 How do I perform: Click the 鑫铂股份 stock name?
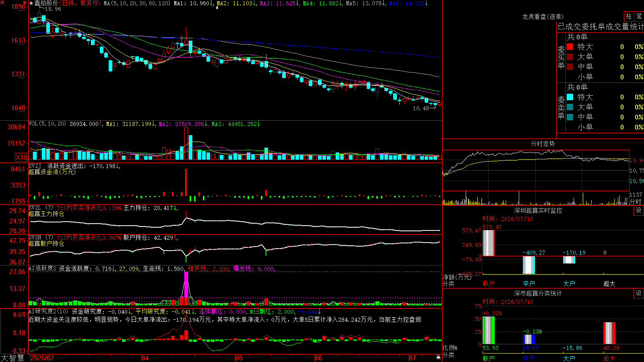coord(46,3)
